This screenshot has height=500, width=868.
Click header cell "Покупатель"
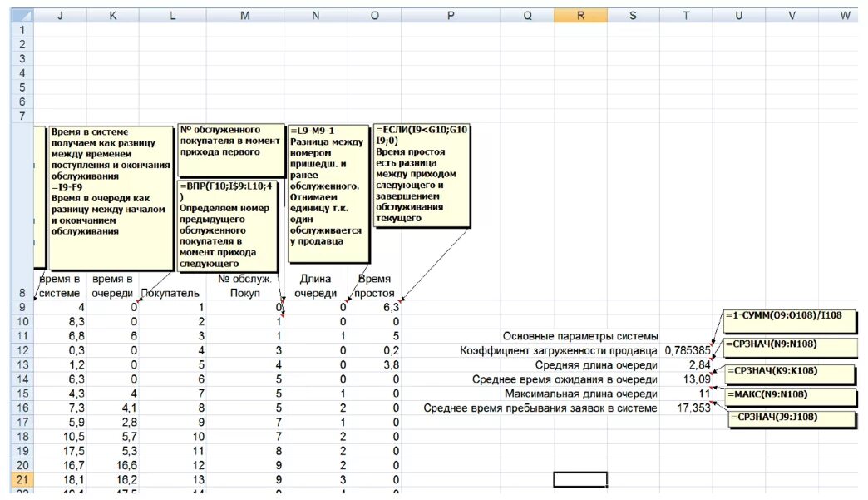[170, 293]
